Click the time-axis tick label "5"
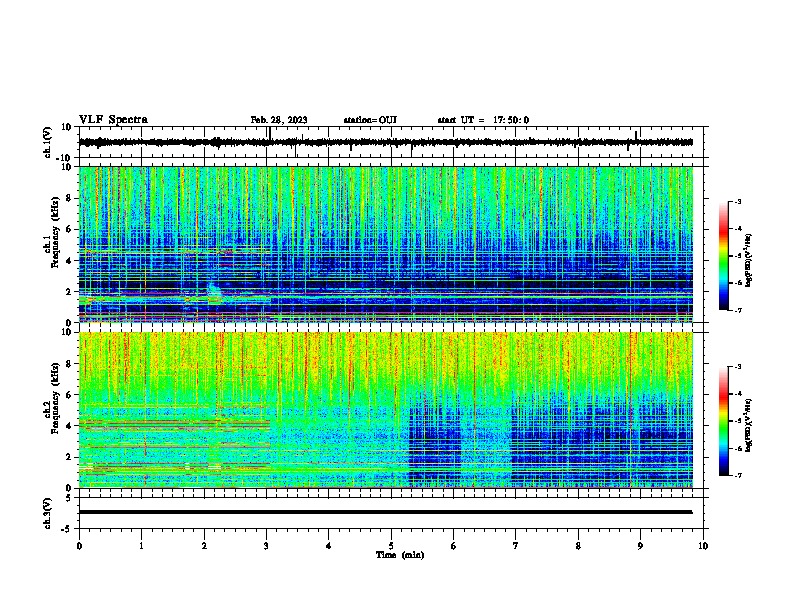 pos(391,546)
